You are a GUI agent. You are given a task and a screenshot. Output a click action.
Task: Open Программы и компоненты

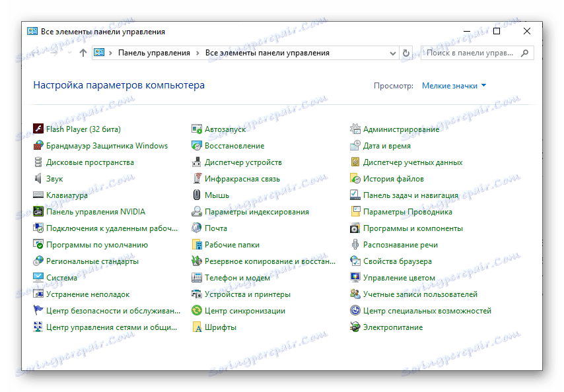[413, 228]
